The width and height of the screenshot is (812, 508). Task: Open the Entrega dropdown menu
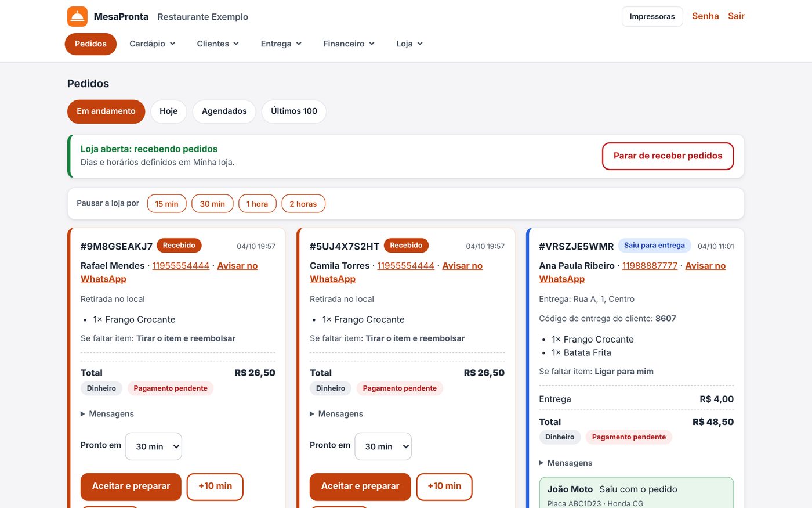281,44
